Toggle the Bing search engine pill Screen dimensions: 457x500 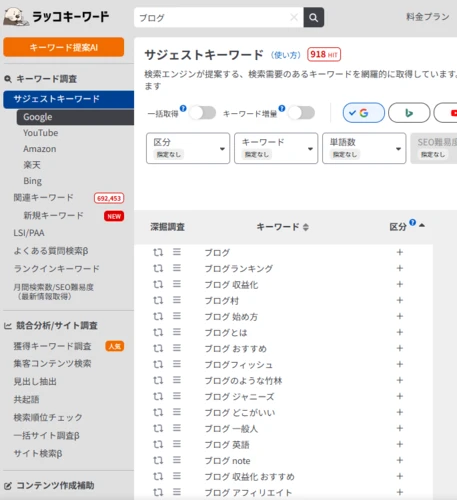pyautogui.click(x=409, y=113)
